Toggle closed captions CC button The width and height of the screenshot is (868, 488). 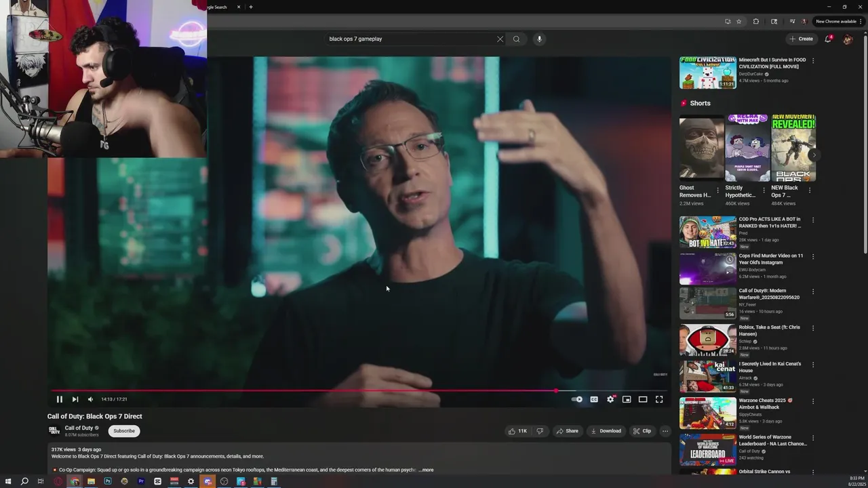tap(594, 399)
